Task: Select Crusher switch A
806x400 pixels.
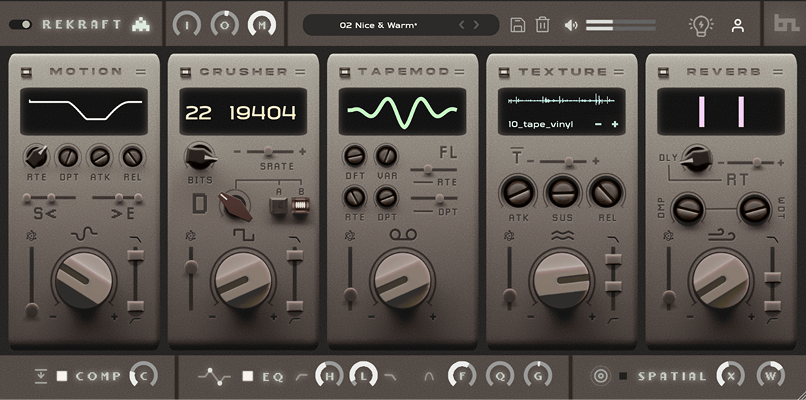Action: point(279,207)
